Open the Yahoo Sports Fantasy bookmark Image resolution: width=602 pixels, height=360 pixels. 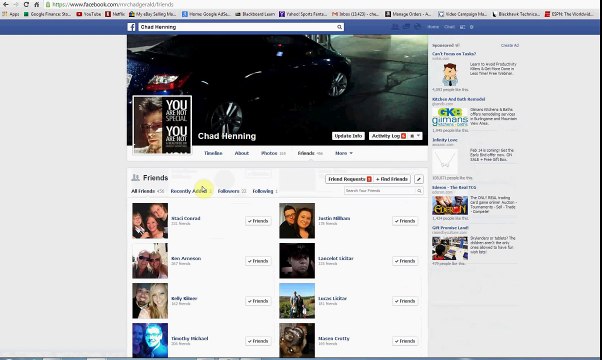click(303, 14)
